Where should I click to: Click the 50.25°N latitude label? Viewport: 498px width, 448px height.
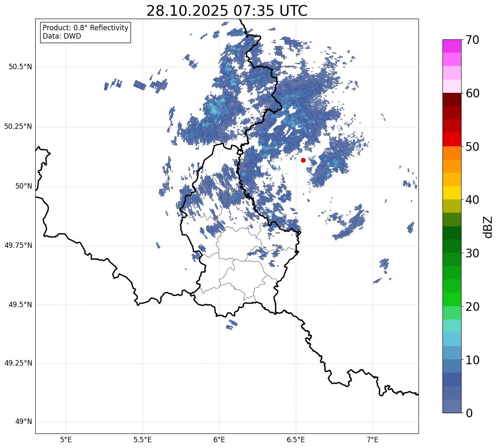(18, 126)
